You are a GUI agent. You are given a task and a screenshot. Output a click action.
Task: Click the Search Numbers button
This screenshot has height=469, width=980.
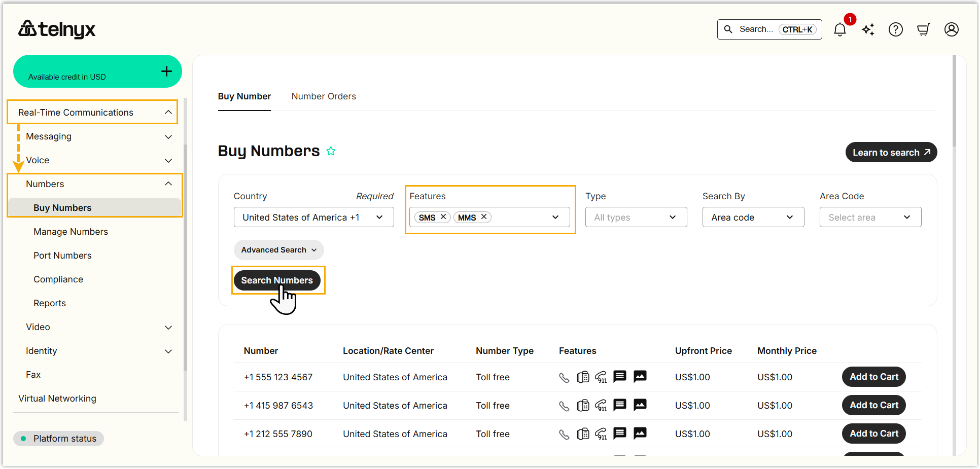tap(276, 280)
